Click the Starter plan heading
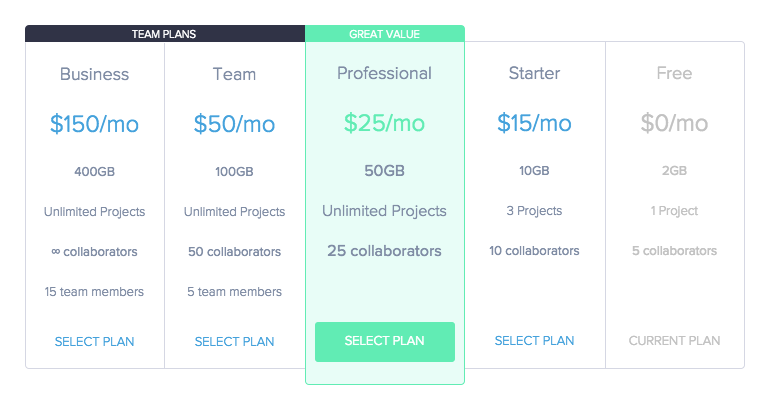This screenshot has height=404, width=773. tap(534, 73)
